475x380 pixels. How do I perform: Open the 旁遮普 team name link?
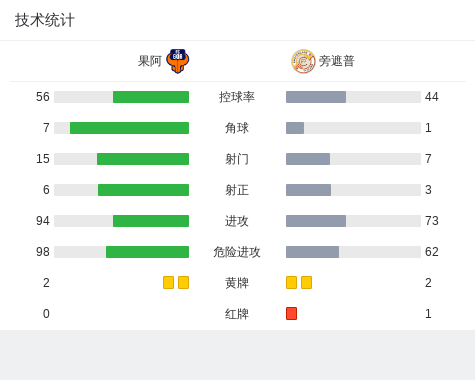click(x=337, y=61)
